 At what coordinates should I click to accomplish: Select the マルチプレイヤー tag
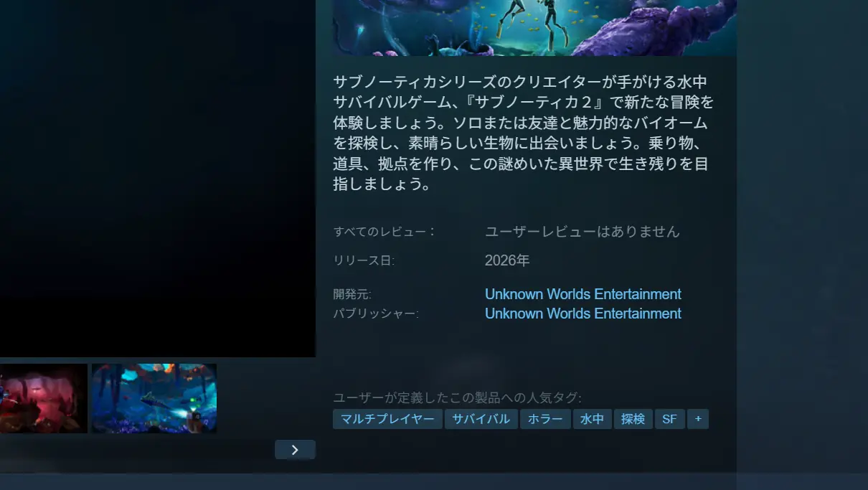(387, 419)
